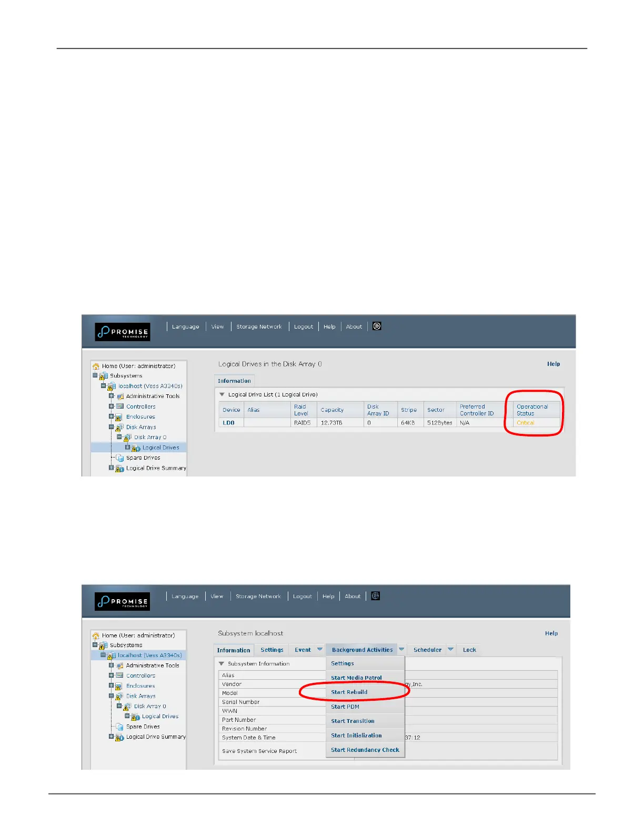
Task: Collapse the Subsystem Information section triangle
Action: [222, 664]
